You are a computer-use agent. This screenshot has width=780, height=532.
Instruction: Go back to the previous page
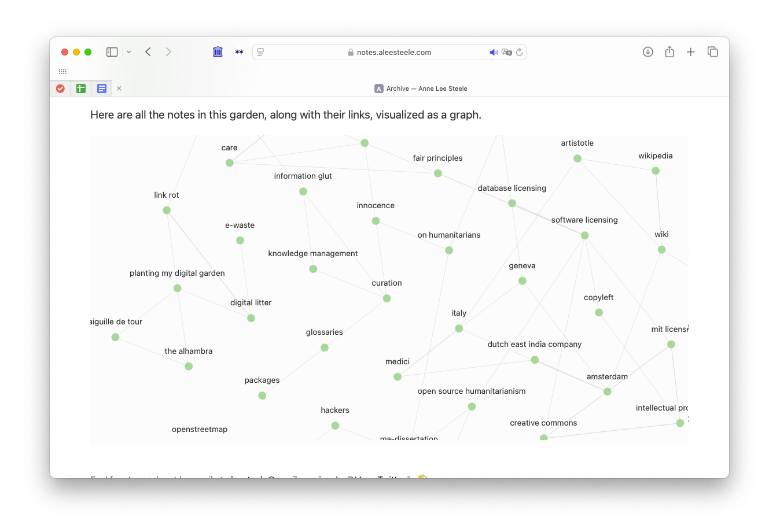coord(148,52)
